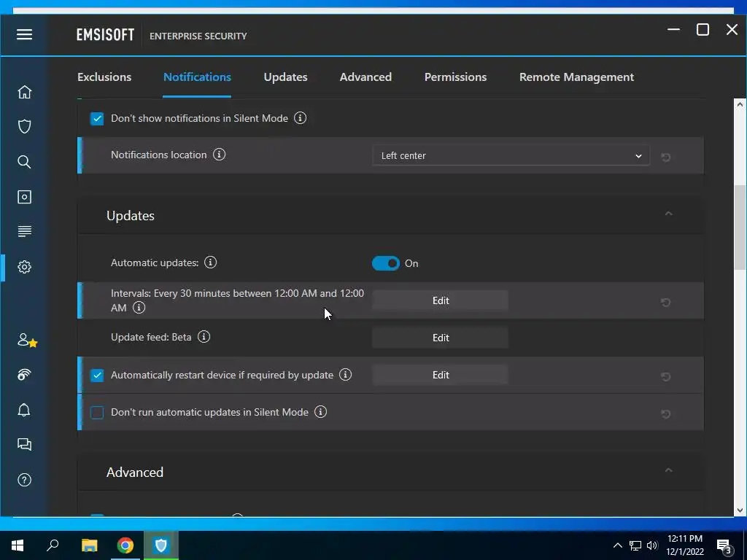747x560 pixels.
Task: Show info for Automatic updates
Action: (x=211, y=262)
